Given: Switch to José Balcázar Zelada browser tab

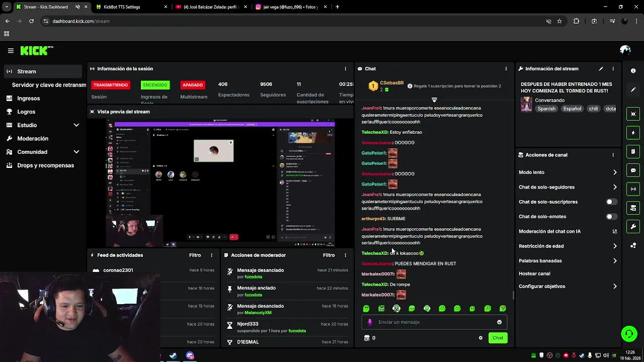Looking at the screenshot, I should tap(211, 7).
